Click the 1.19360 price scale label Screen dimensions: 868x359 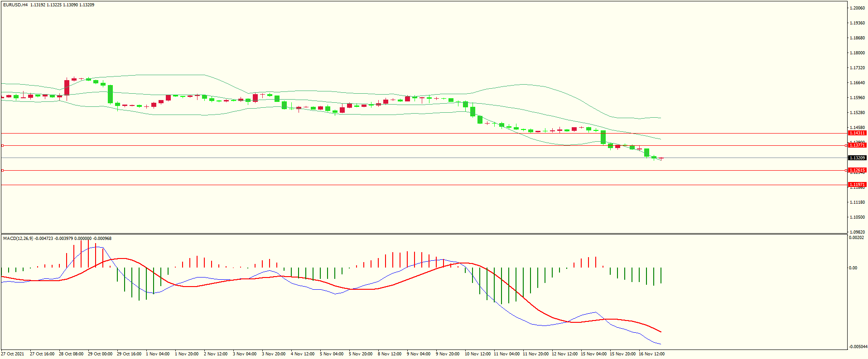(x=857, y=23)
